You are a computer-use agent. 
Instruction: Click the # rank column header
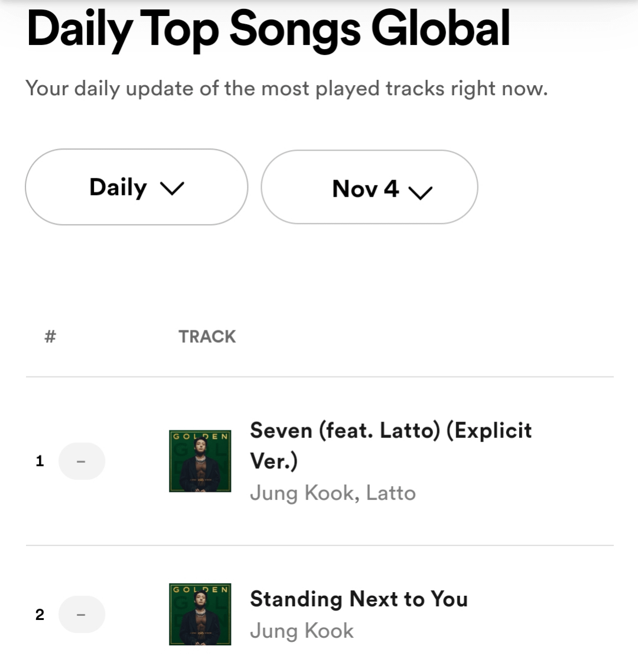[x=50, y=337]
